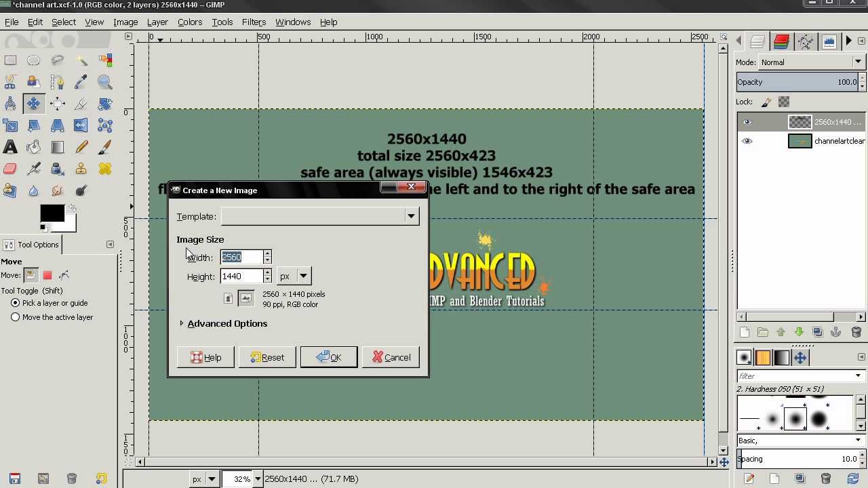The image size is (868, 488).
Task: Open the px unit dropdown in dialog
Action: (294, 276)
